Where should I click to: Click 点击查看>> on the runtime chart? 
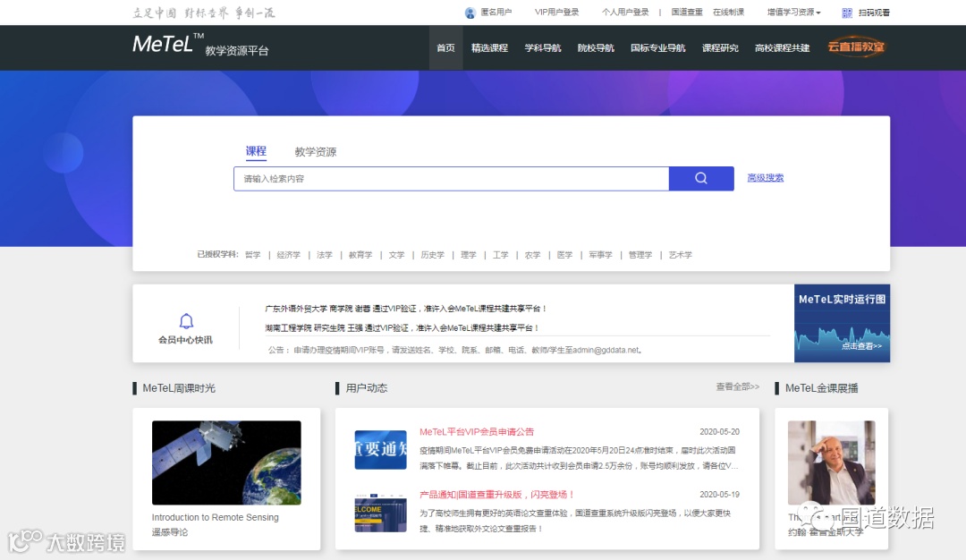pos(862,346)
